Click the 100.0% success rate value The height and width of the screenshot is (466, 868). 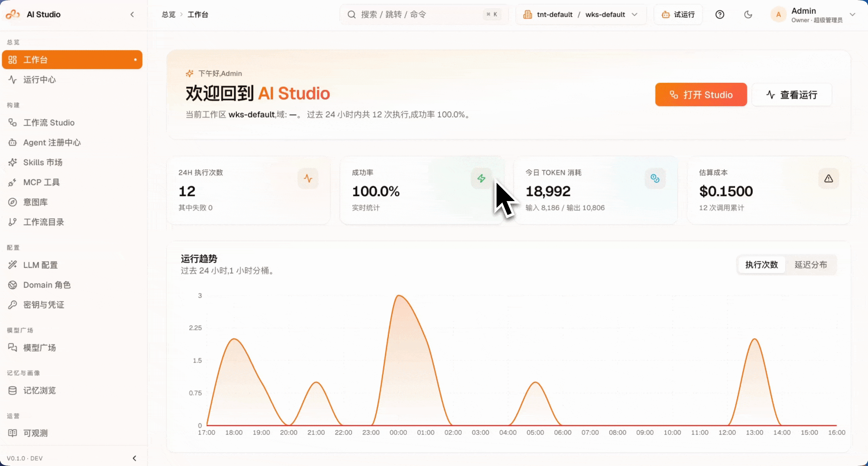tap(376, 191)
